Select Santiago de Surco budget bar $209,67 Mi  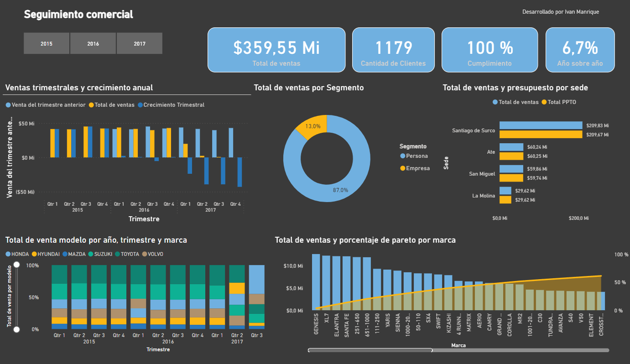point(541,135)
